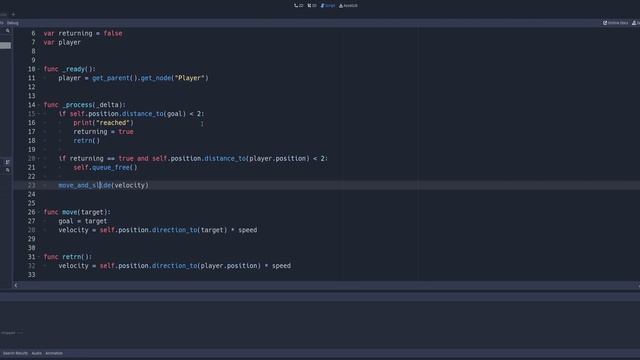The width and height of the screenshot is (640, 360).
Task: Click 'get_parent()' on line 11
Action: [115, 78]
